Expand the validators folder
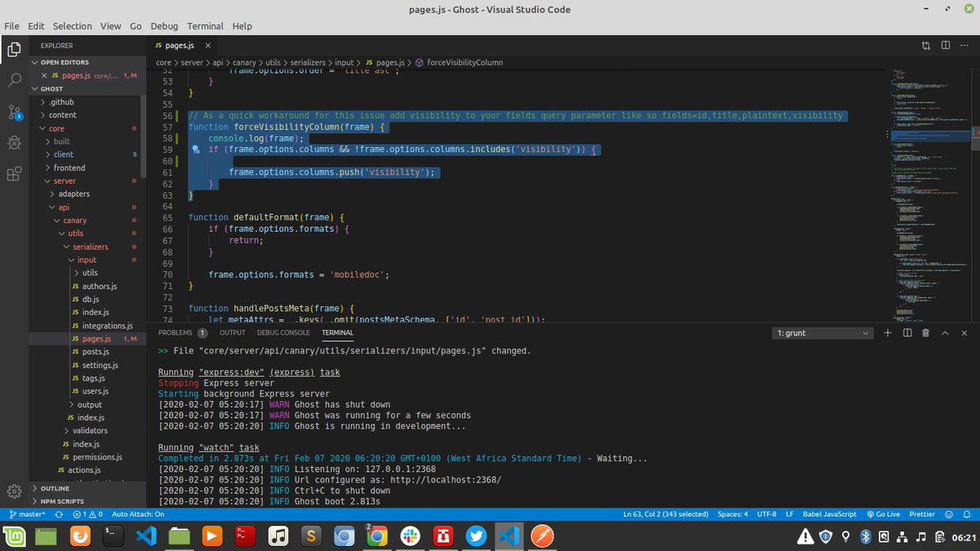 click(x=90, y=430)
